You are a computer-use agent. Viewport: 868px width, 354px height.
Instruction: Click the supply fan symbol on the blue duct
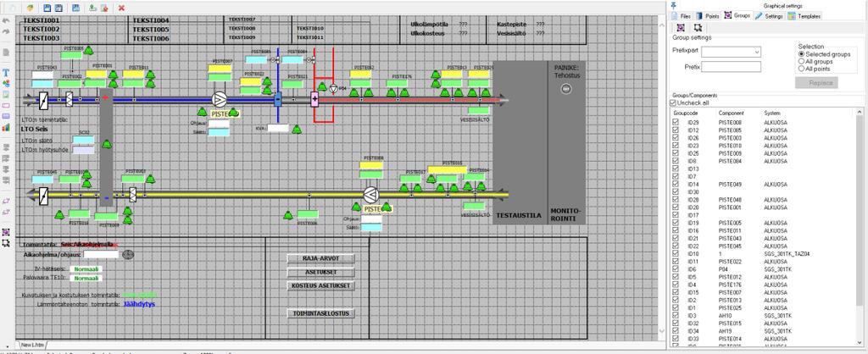[x=220, y=100]
